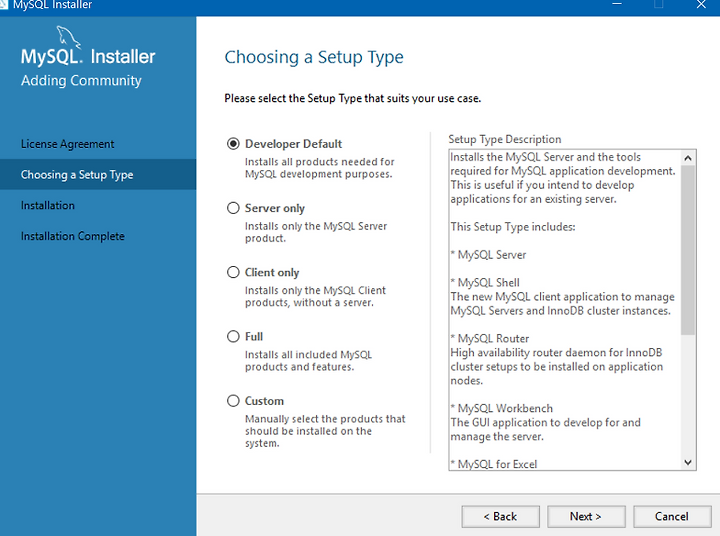Click '* MySQL for Excel' line
Screen dimensions: 720x536
pos(494,464)
